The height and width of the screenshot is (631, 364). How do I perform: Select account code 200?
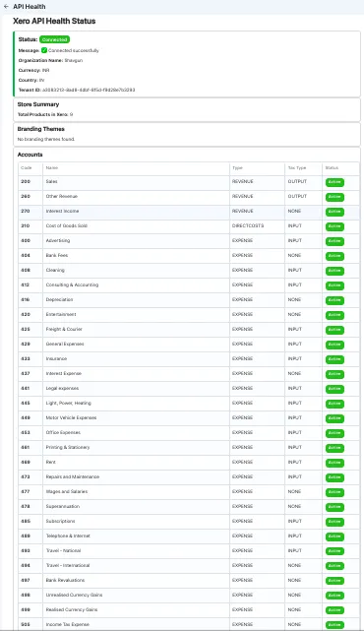(x=26, y=181)
